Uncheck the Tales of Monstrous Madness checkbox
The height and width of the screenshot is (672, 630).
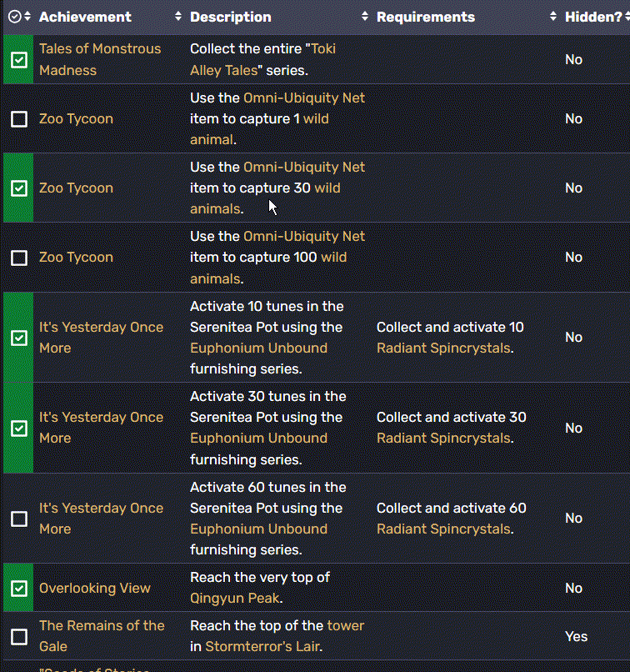19,60
